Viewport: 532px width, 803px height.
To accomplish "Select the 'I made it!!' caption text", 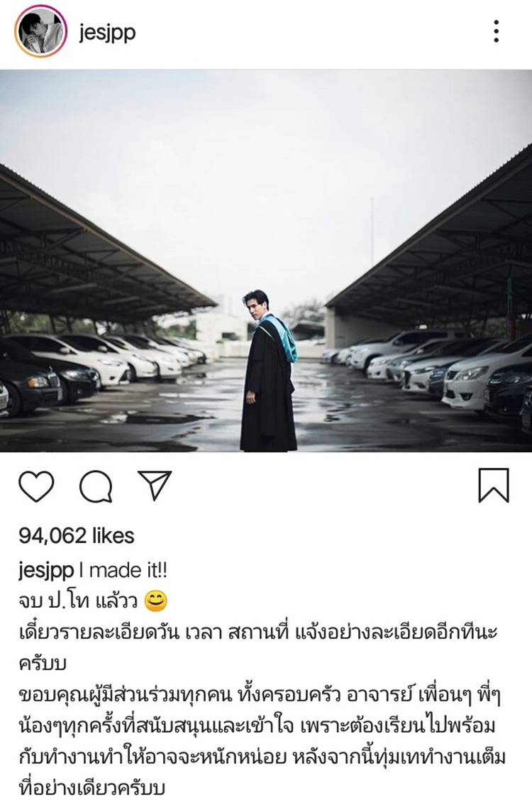I will tap(123, 570).
